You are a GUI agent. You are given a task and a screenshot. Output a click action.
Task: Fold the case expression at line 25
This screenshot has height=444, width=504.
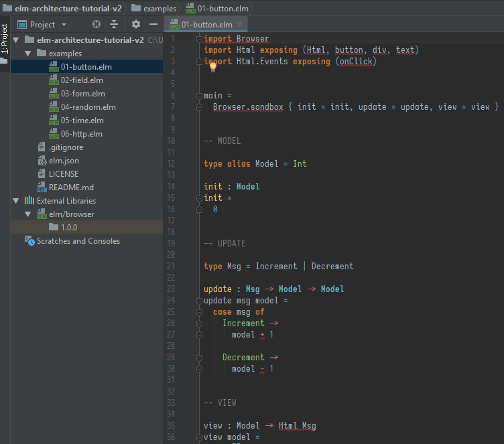click(x=199, y=312)
